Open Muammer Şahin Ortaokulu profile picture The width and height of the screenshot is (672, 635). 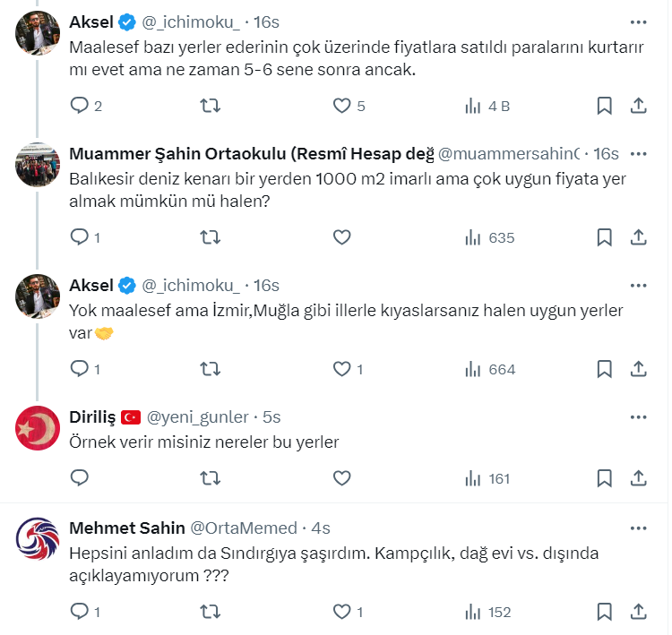point(38,165)
